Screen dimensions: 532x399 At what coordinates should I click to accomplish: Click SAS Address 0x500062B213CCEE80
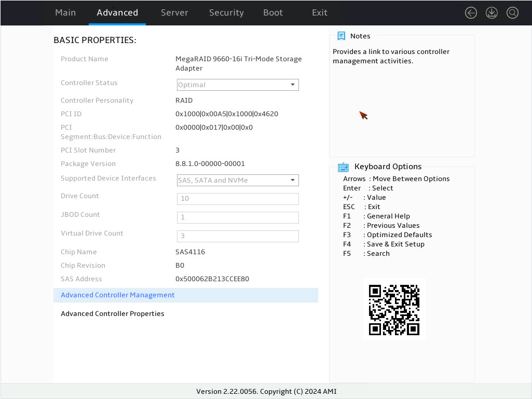click(212, 279)
